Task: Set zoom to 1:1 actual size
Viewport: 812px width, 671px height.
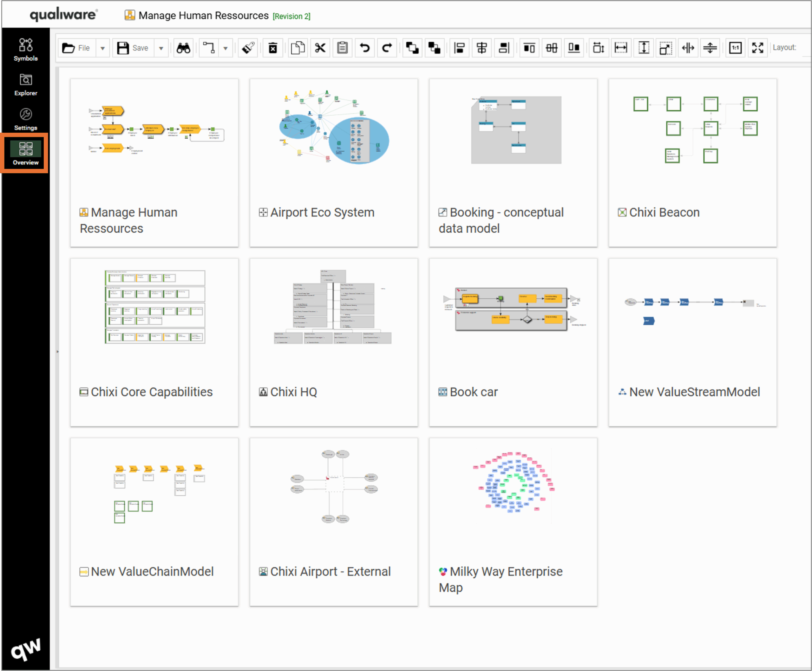Action: coord(735,48)
